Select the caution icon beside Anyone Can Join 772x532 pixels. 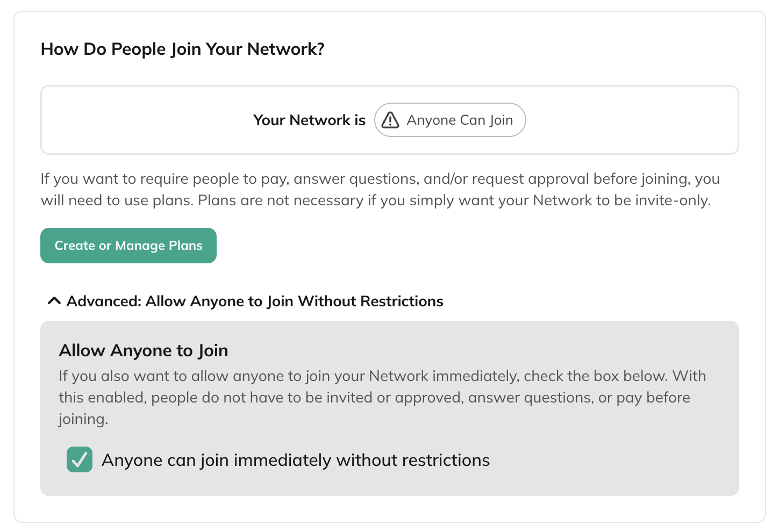coord(390,120)
